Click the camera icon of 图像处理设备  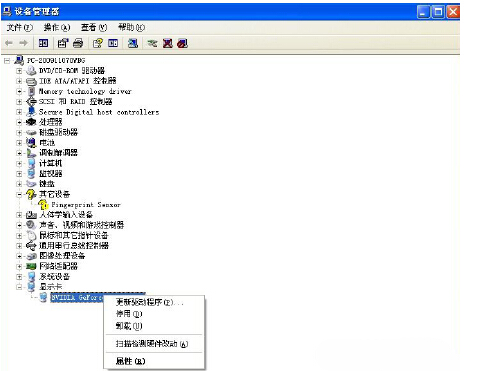point(31,256)
